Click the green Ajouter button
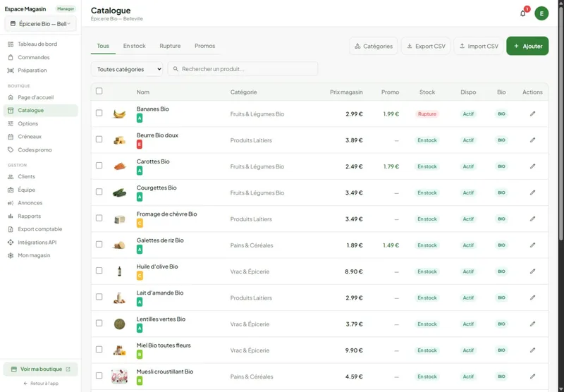Screen dimensions: 564x392 pyautogui.click(x=527, y=46)
